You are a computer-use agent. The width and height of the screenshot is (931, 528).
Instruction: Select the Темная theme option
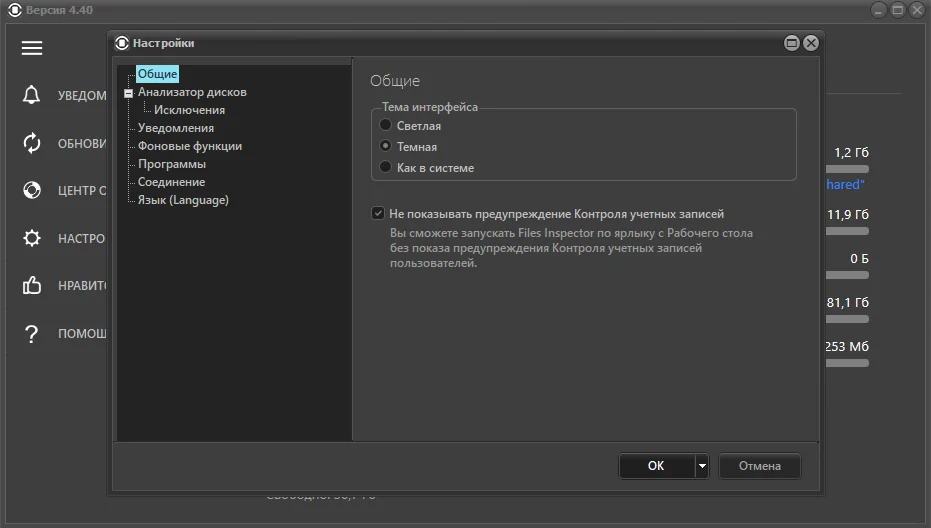coord(386,146)
